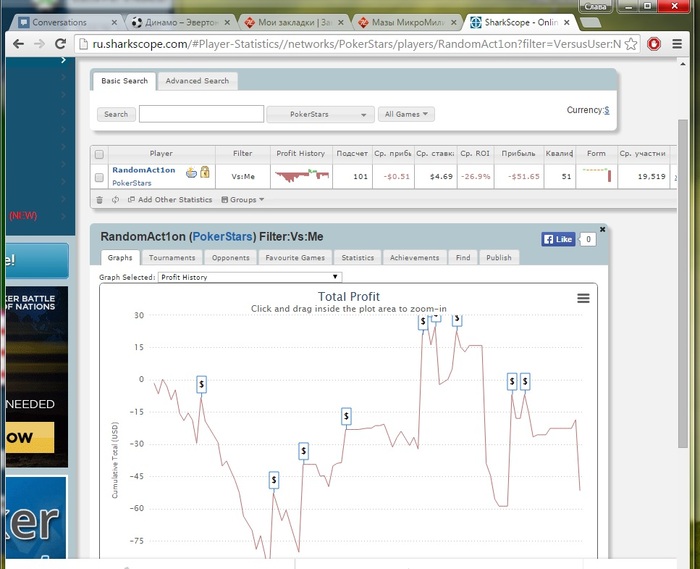Open the Favourite Games tab
The height and width of the screenshot is (569, 700).
point(295,258)
